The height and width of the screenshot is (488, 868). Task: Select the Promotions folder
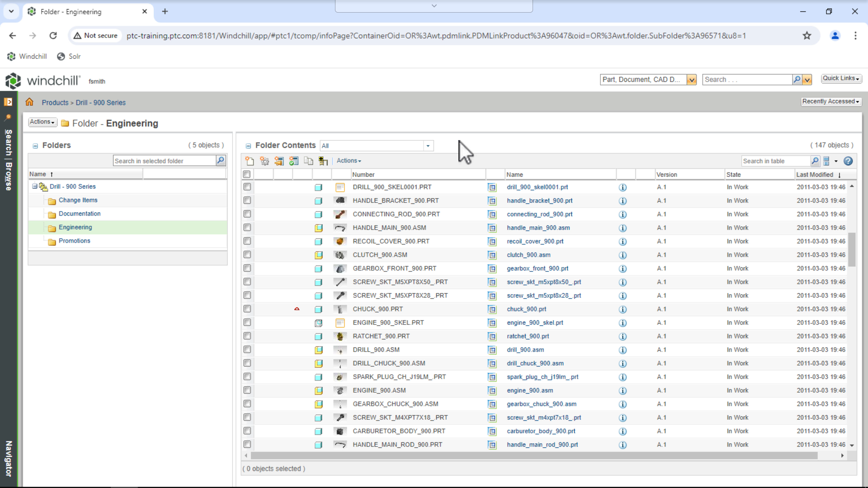(75, 241)
